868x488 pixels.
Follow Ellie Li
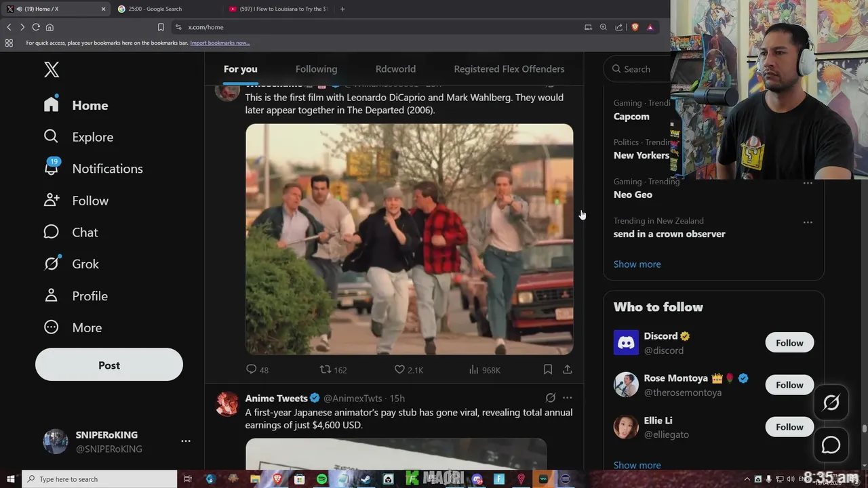pos(789,427)
